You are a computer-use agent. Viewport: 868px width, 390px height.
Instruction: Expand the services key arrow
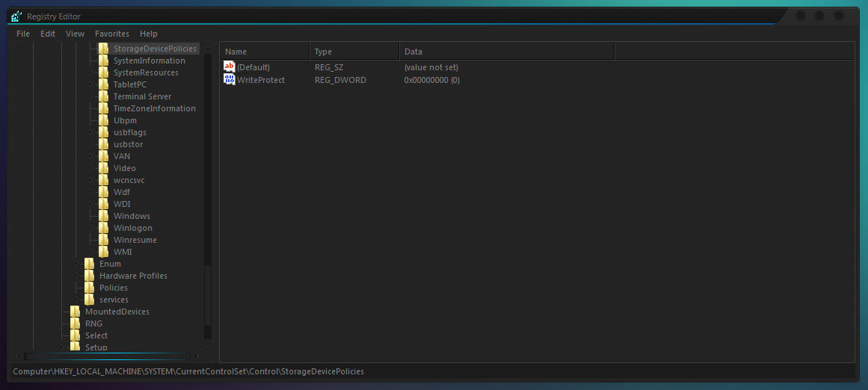click(76, 300)
